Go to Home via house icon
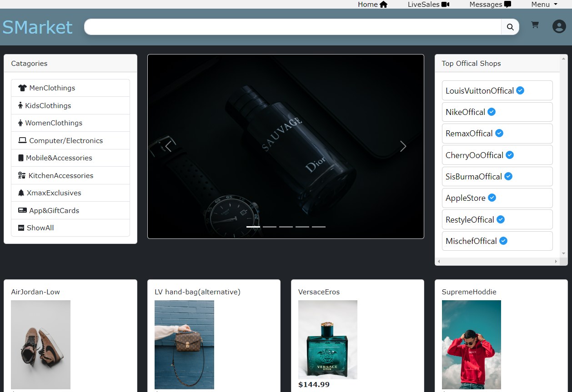The width and height of the screenshot is (572, 392). [383, 5]
